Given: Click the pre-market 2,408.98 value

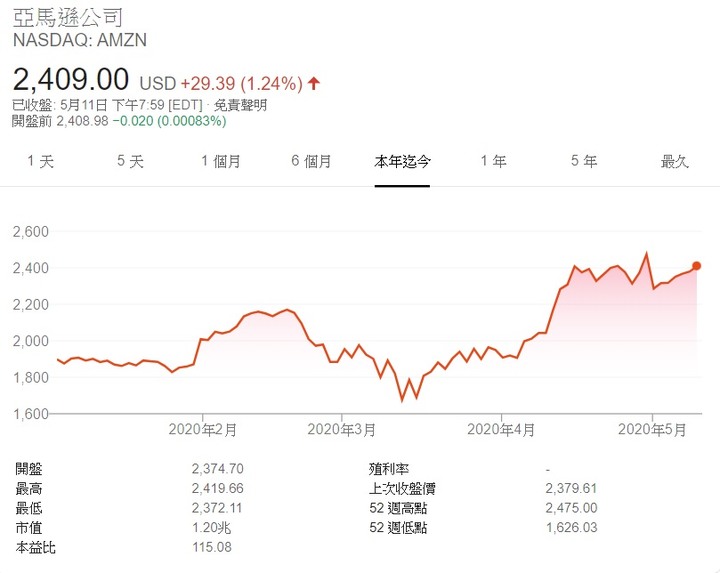Looking at the screenshot, I should tap(83, 121).
